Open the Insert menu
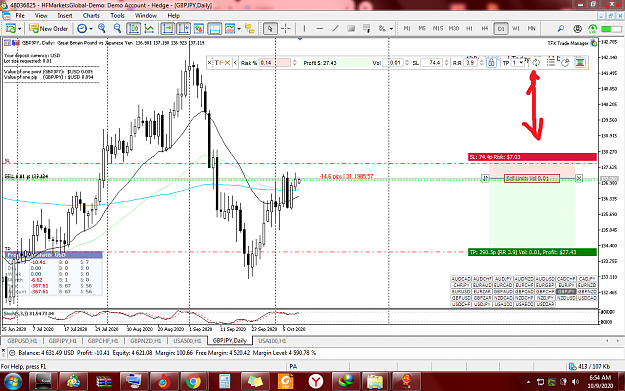This screenshot has width=625, height=391. click(65, 16)
